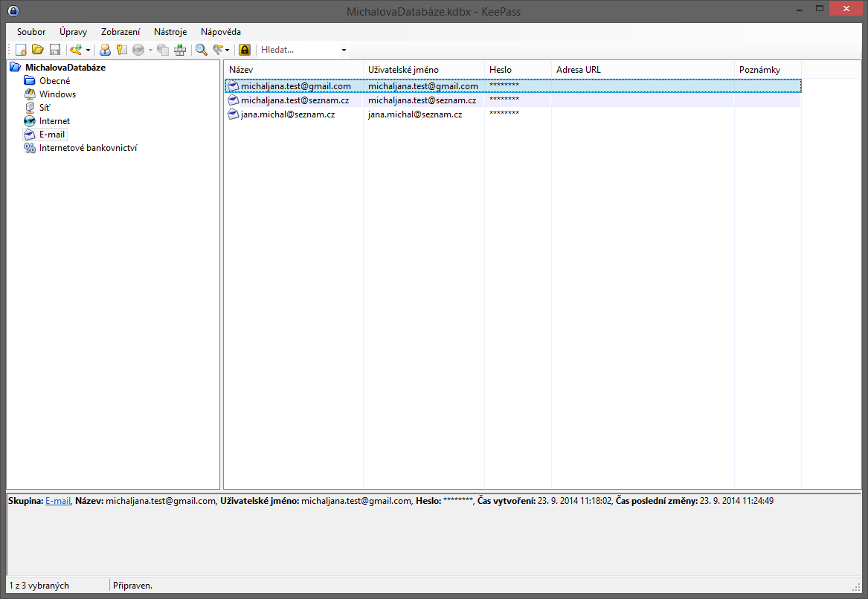The height and width of the screenshot is (599, 868).
Task: Open the Add Entry dropdown arrow
Action: (86, 50)
